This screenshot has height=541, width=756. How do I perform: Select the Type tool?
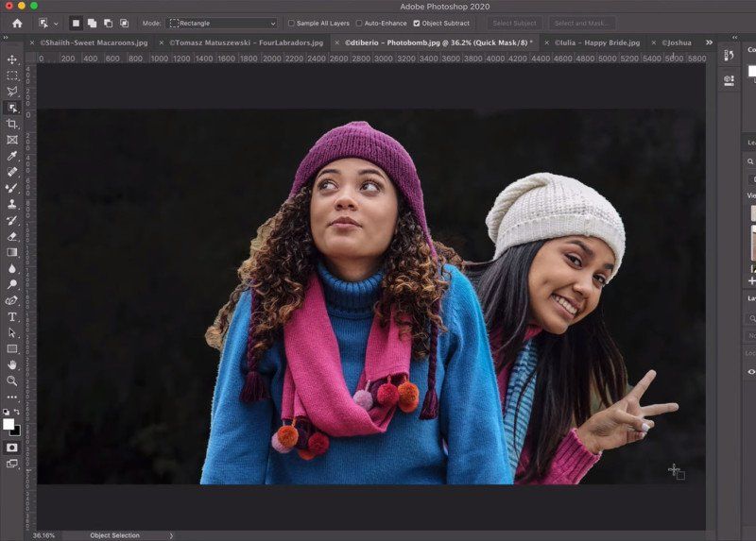12,316
